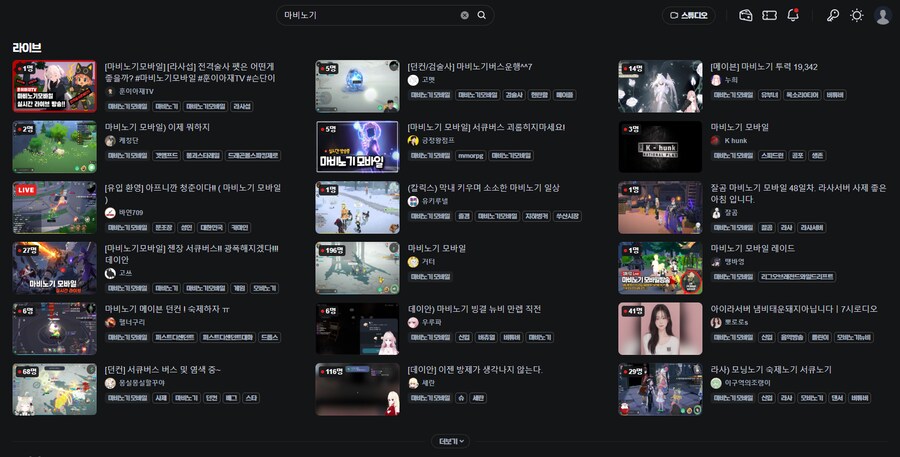Open stream '마비노기 모바일 레이드'
Image resolution: width=900 pixels, height=457 pixels.
pos(752,248)
